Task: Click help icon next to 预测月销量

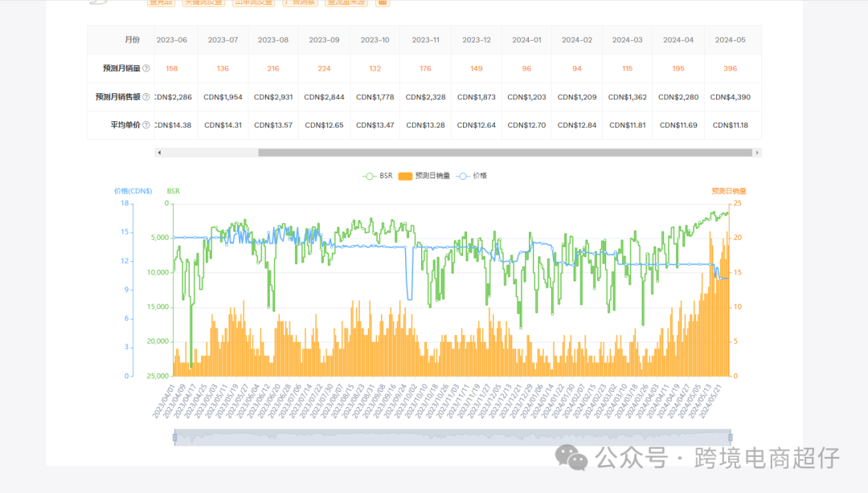Action: (146, 69)
